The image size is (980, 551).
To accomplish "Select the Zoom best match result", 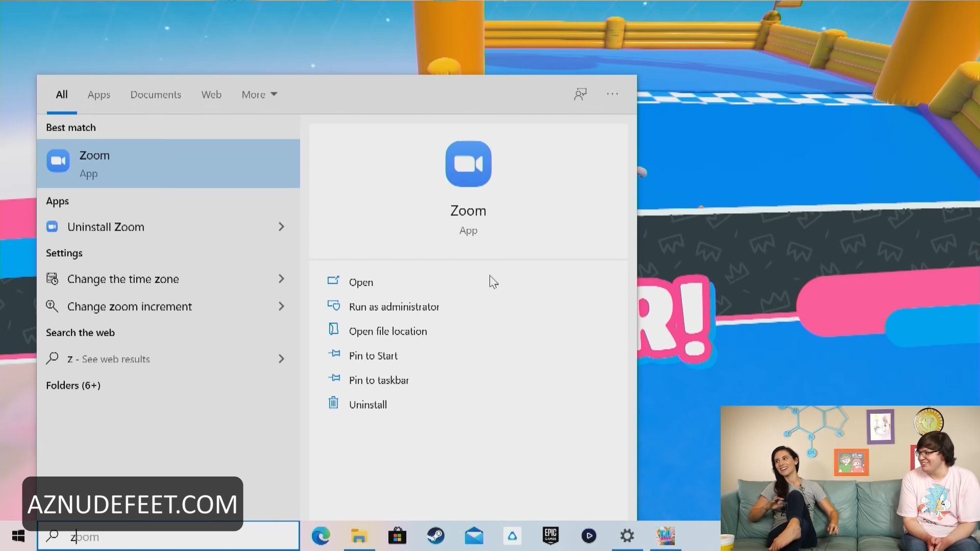I will point(168,163).
